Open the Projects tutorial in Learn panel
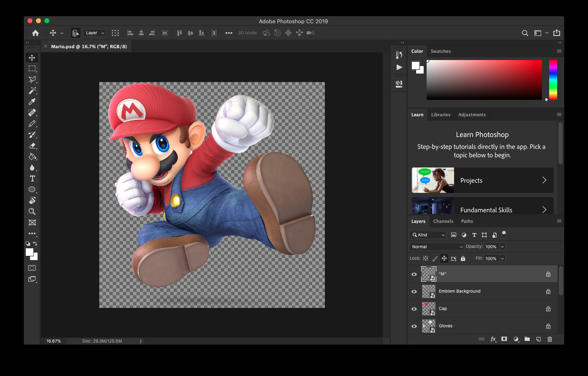Viewport: 588px width, 376px height. tap(482, 180)
